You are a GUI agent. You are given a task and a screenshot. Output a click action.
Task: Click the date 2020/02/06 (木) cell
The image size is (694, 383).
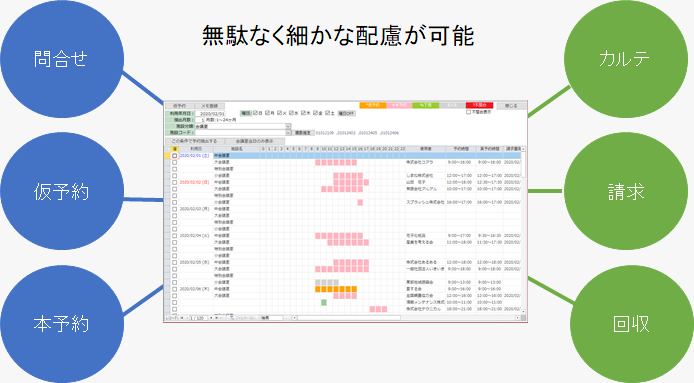[x=195, y=289]
